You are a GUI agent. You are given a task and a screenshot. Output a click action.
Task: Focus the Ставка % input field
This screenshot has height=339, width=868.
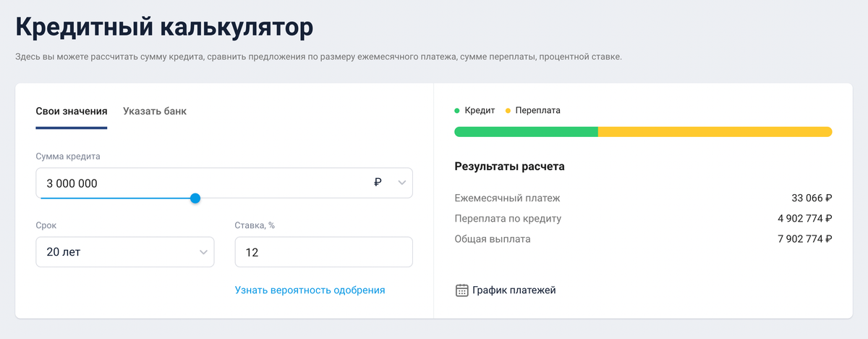point(324,252)
